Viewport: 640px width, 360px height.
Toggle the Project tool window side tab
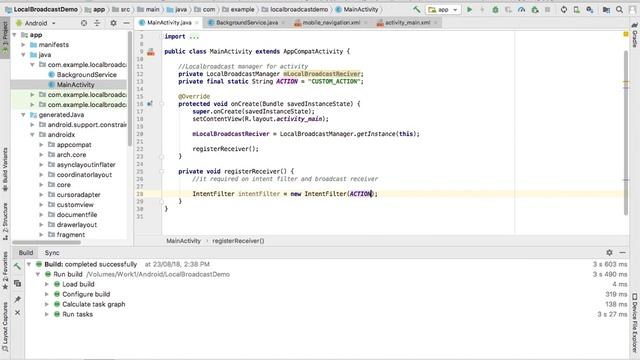point(5,38)
